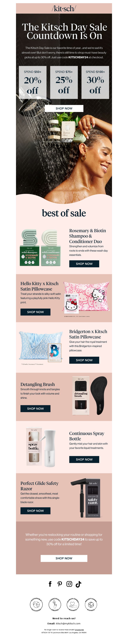Open the Instagram social icon
128x644 pixels.
(x=69, y=584)
